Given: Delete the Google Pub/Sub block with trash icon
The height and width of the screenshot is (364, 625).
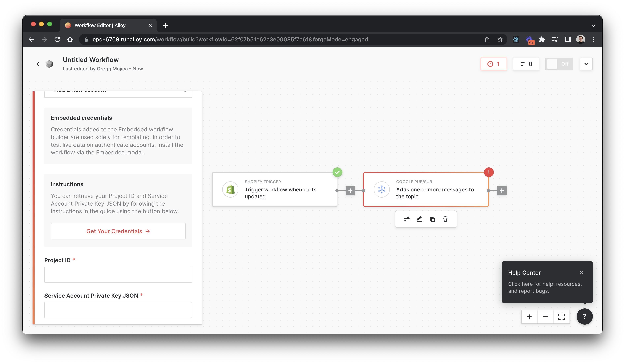Looking at the screenshot, I should [445, 219].
